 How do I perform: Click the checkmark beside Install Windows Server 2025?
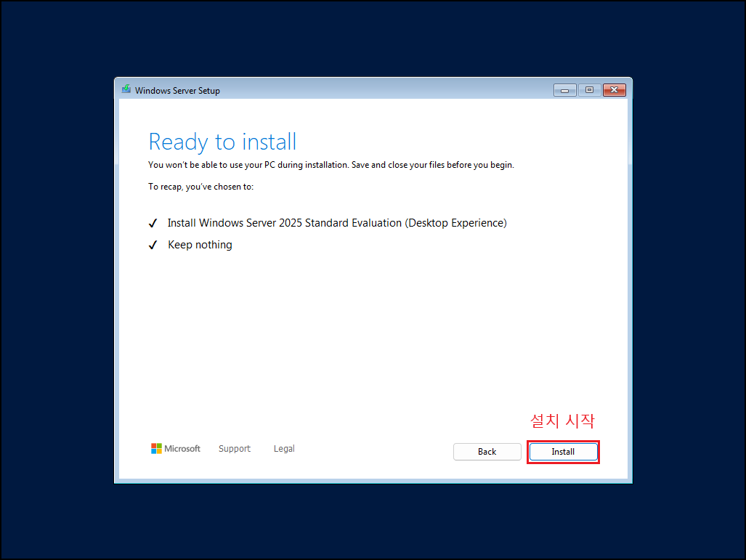(153, 223)
